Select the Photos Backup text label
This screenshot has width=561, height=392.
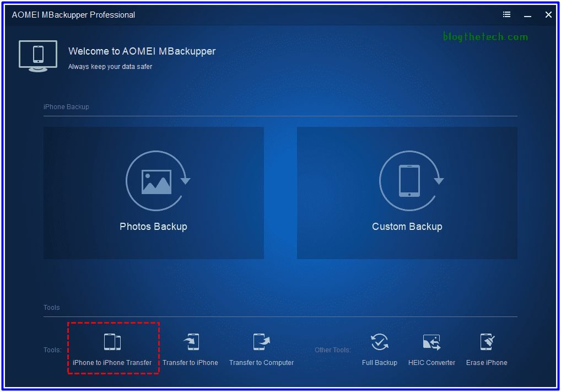click(x=153, y=227)
